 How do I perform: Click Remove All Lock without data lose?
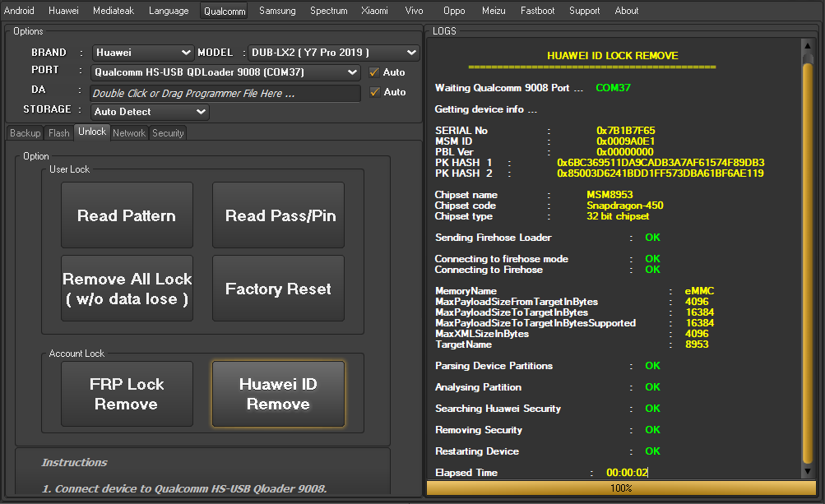[127, 289]
